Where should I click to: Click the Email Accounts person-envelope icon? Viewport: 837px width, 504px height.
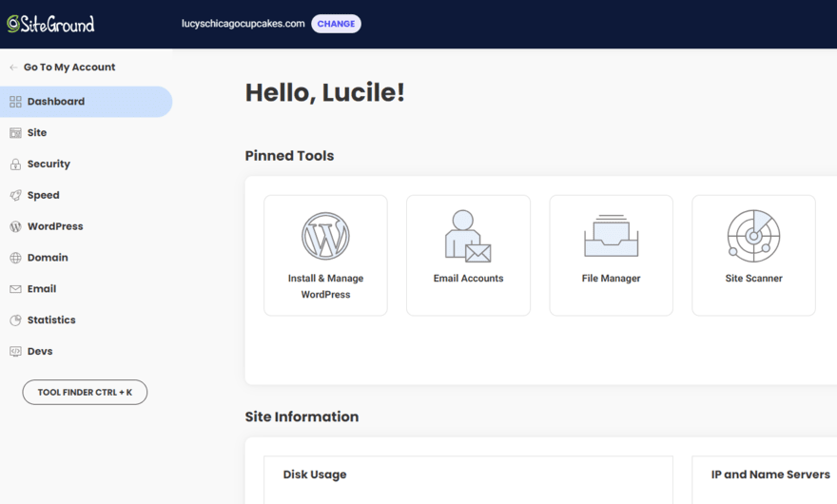(x=468, y=236)
